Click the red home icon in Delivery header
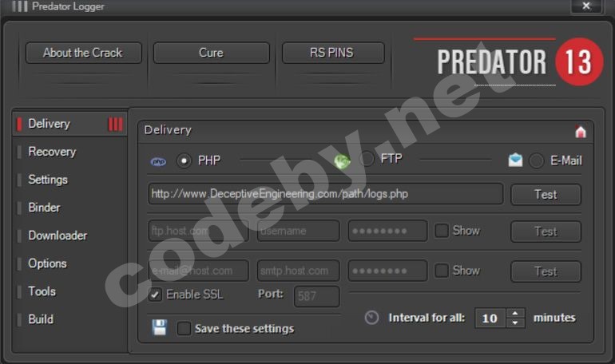This screenshot has width=615, height=364. (x=581, y=132)
